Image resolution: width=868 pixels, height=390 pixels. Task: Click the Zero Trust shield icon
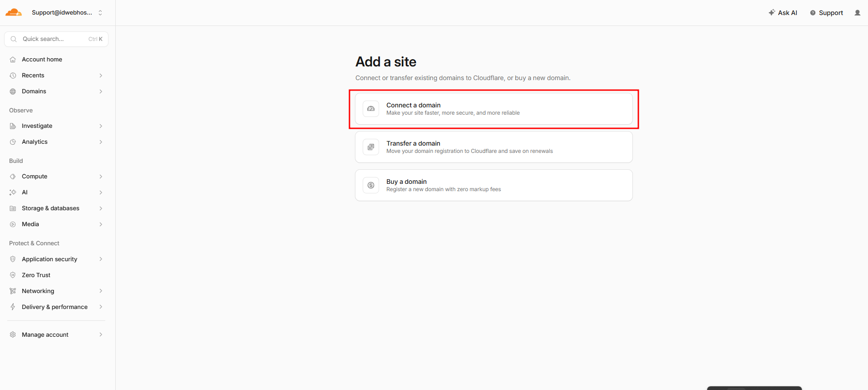(x=13, y=275)
